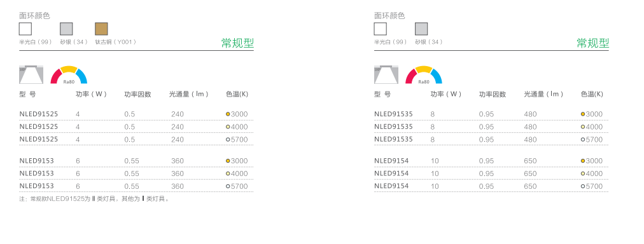Click power factor 0.95 in NLED91535 4000K row
Viewport: 644px width, 244px height.
tap(487, 126)
